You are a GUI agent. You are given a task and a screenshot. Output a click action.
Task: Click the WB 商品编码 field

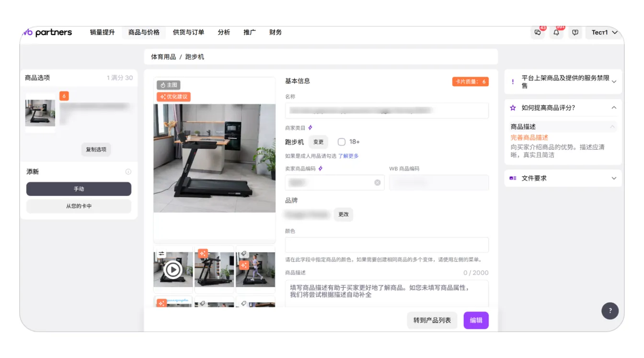click(439, 183)
